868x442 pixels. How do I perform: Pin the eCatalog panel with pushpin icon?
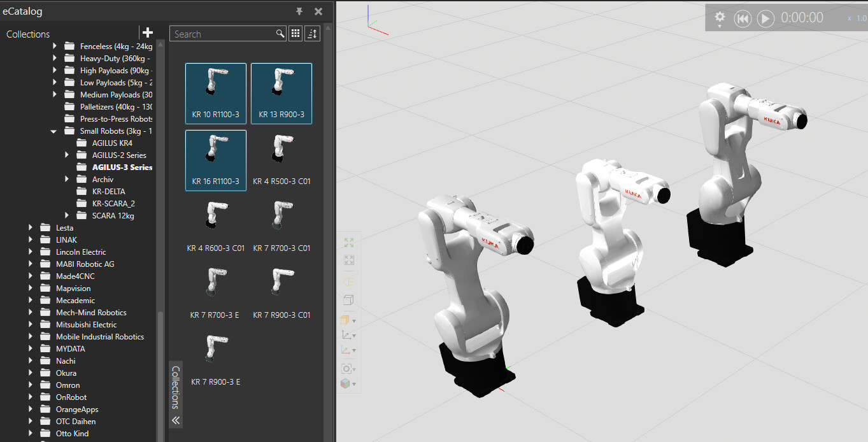pyautogui.click(x=299, y=11)
